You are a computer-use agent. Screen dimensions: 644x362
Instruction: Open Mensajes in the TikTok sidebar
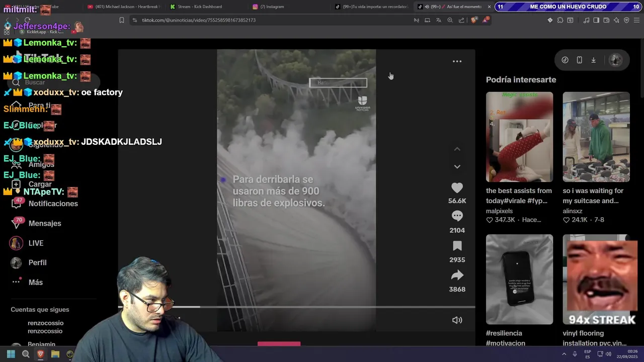click(x=45, y=223)
